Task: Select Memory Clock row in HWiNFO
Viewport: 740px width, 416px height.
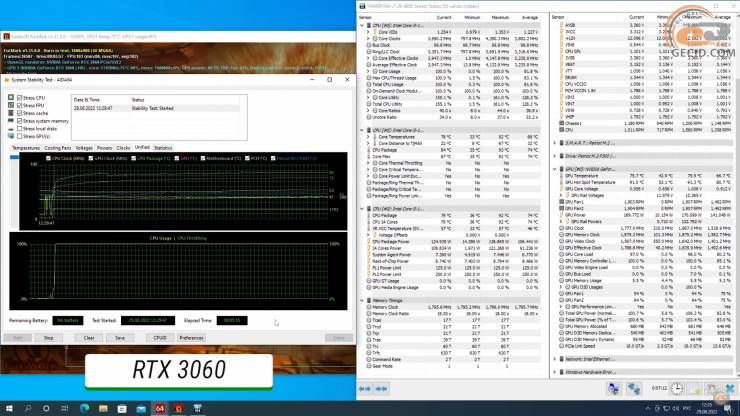Action: pos(451,307)
